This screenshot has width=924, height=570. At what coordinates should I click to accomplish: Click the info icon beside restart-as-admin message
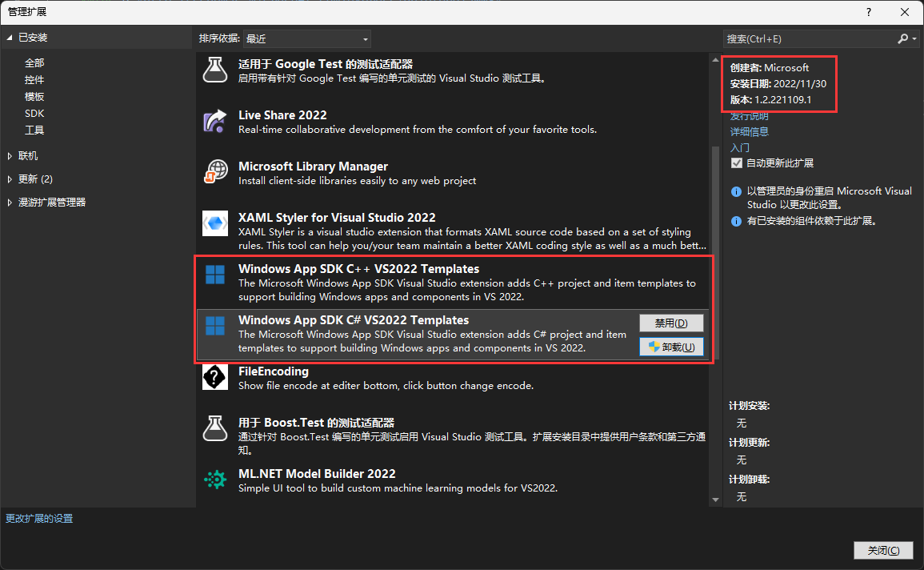(x=736, y=191)
